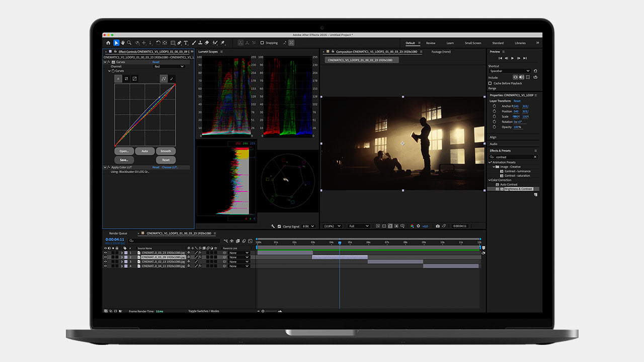Play the preview with the Play button
The height and width of the screenshot is (362, 644).
pyautogui.click(x=513, y=58)
